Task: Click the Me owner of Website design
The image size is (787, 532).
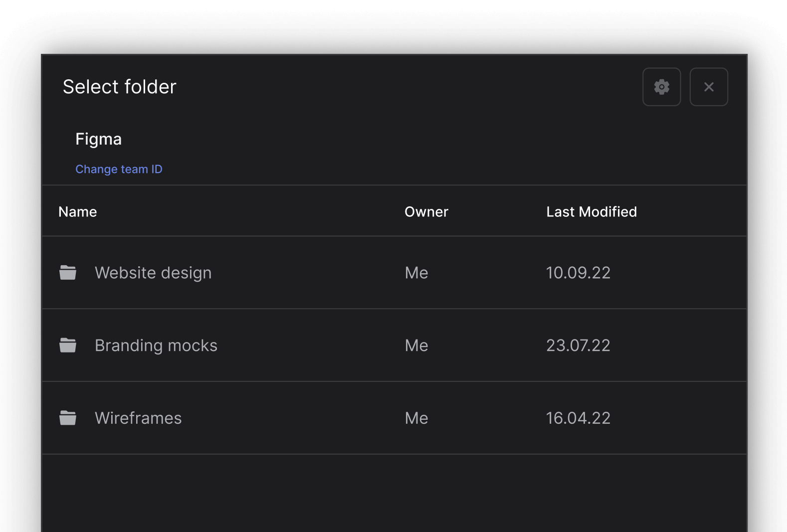Action: coord(416,273)
